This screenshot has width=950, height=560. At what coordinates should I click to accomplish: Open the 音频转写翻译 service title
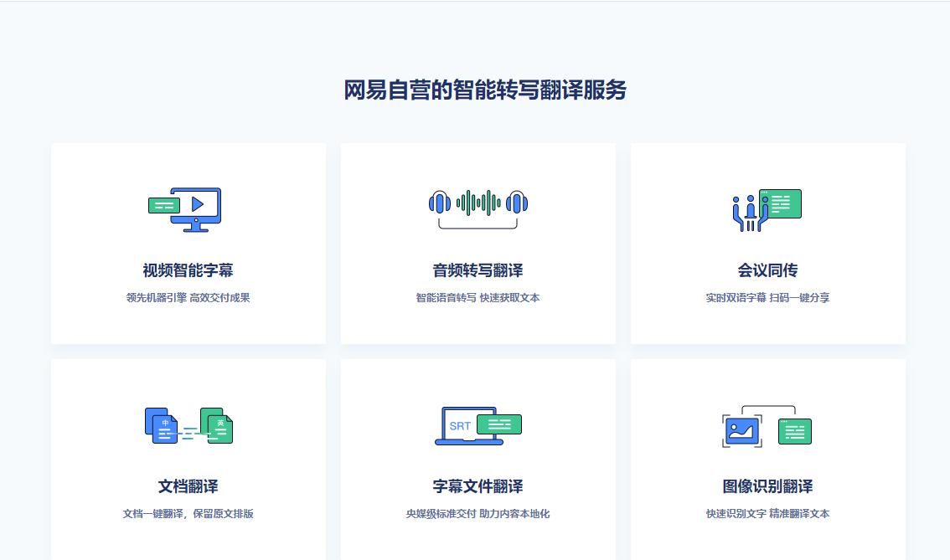(478, 270)
